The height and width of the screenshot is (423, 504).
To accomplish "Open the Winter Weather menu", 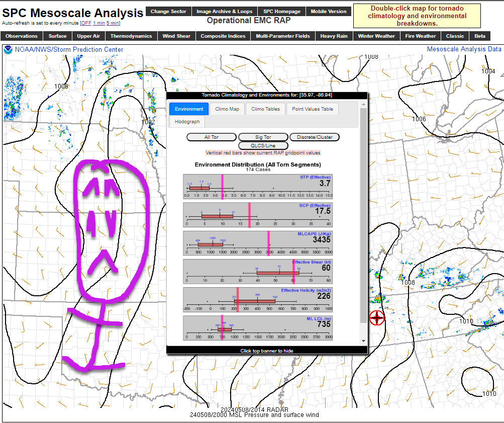I will 376,36.
